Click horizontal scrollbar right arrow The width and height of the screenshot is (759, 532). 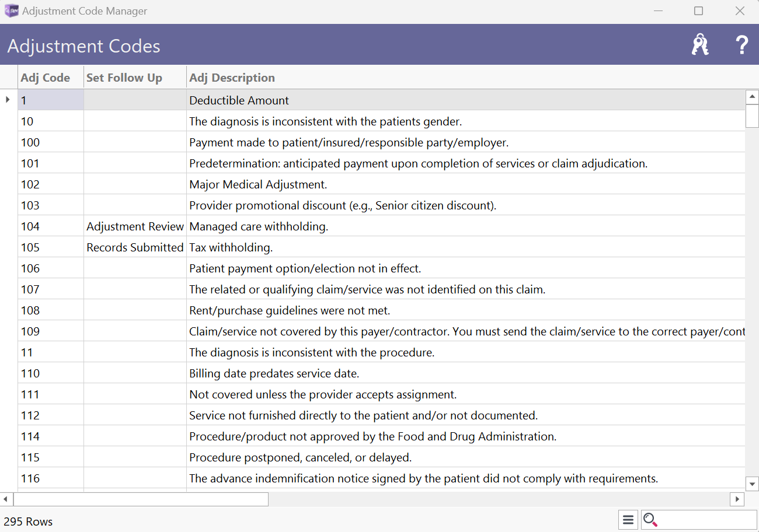737,499
